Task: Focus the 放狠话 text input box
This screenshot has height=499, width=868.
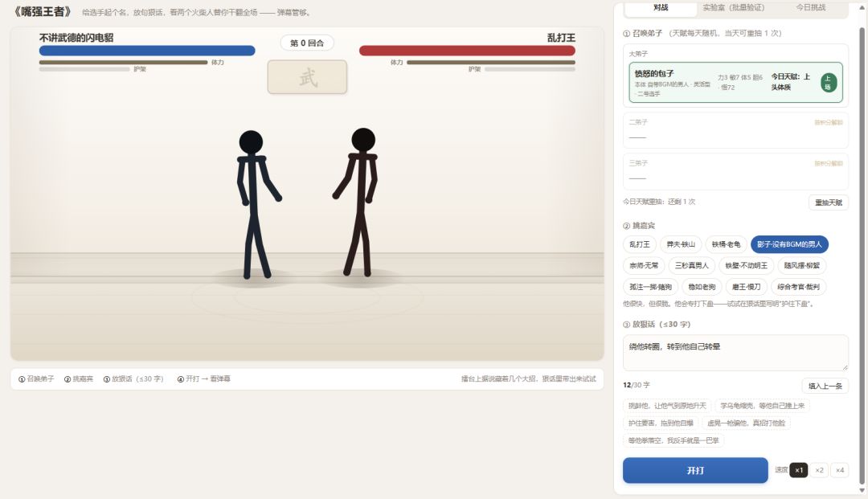Action: coord(735,353)
